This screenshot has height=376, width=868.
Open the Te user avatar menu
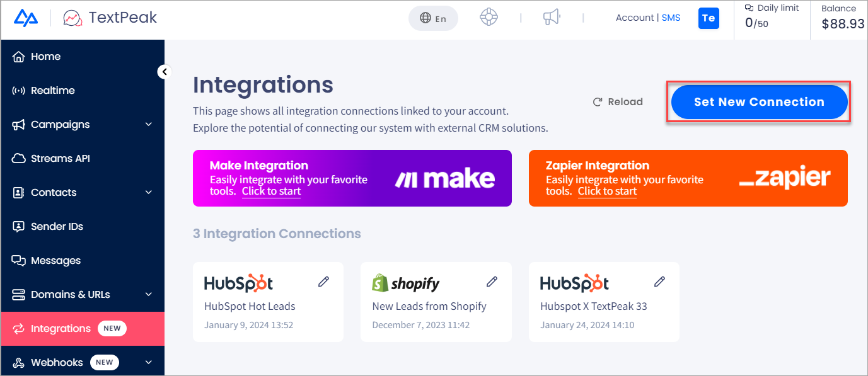click(x=709, y=18)
